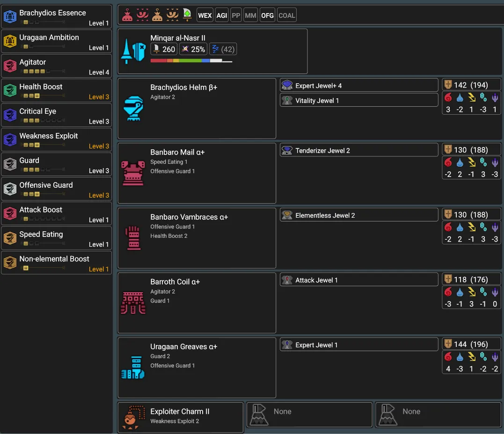Image resolution: width=504 pixels, height=434 pixels.
Task: Select the Banbaro Vambraces glove icon
Action: pyautogui.click(x=133, y=238)
